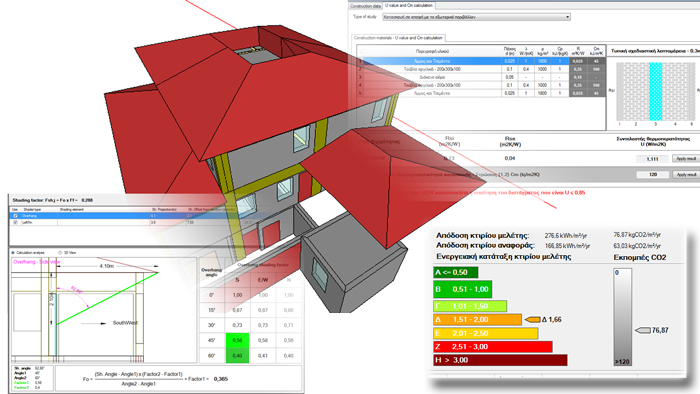Click the cyan layer 3 in wall section

[655, 91]
